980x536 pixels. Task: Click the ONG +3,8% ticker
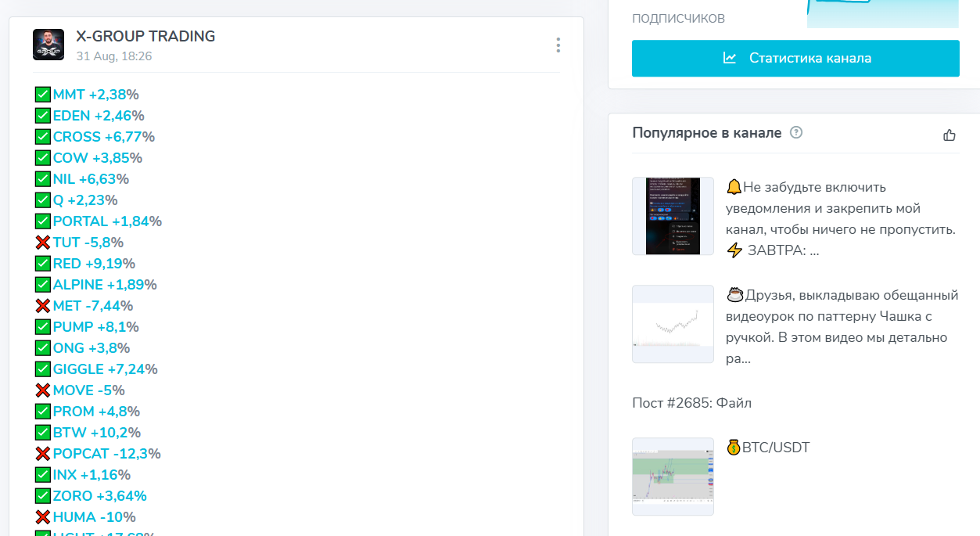[92, 348]
